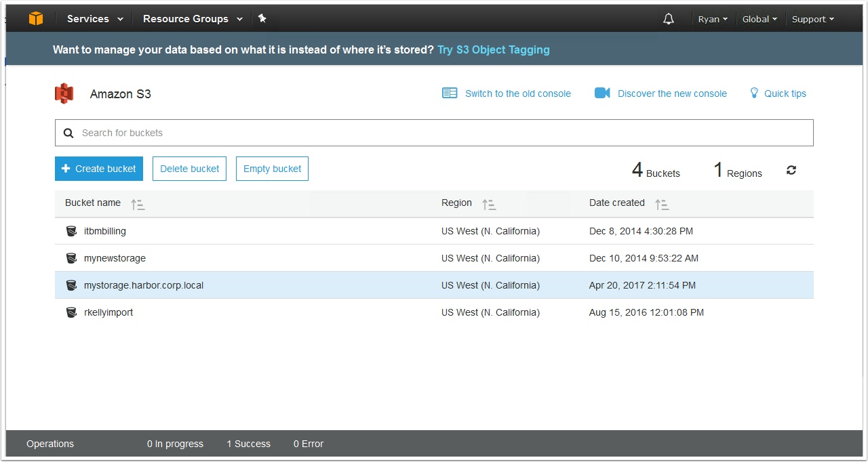Screen dimensions: 868x462
Task: Open the rkellyimport bucket
Action: tap(108, 312)
